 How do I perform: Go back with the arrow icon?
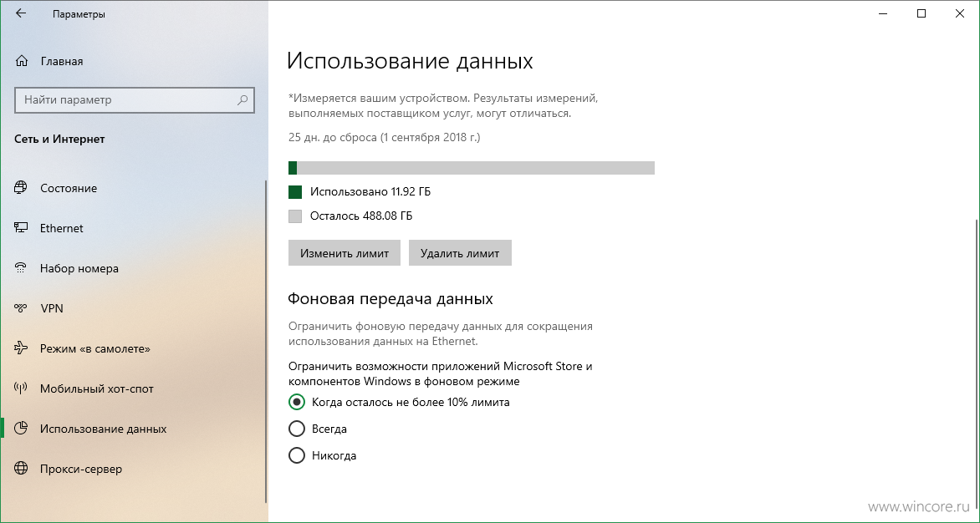(x=21, y=13)
